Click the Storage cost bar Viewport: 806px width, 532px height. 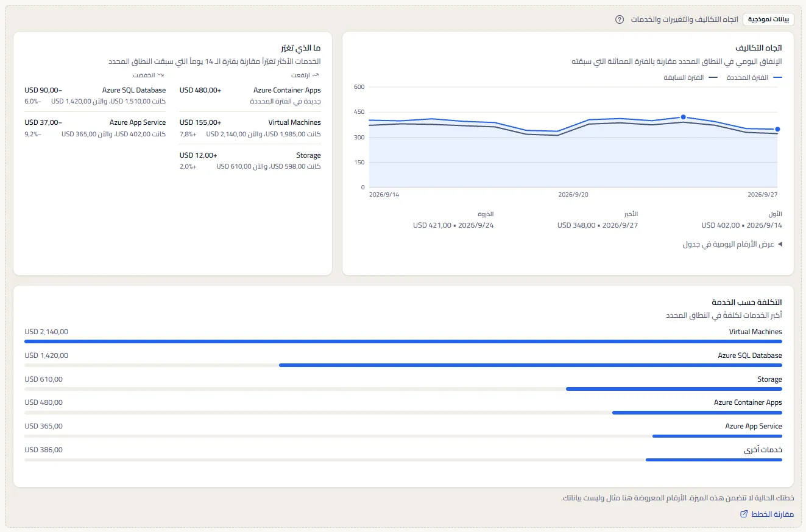pos(674,389)
